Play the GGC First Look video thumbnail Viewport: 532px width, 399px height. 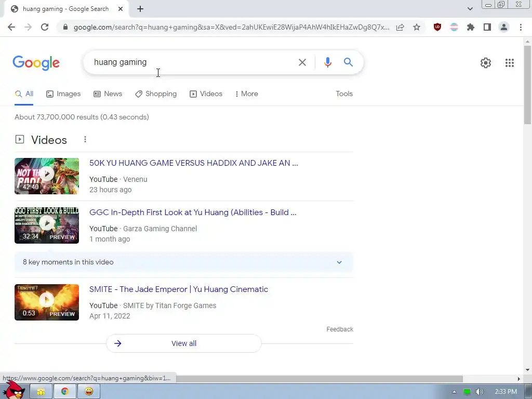[47, 225]
